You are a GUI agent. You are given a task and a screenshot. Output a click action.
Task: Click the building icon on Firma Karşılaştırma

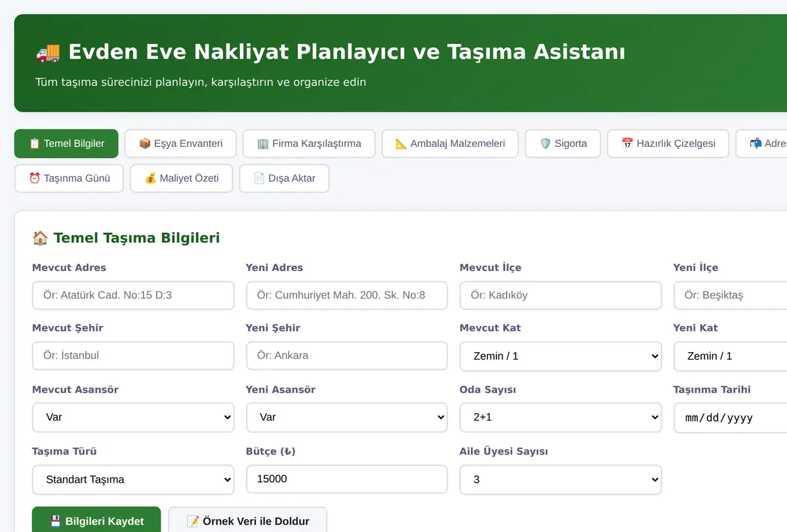point(263,144)
